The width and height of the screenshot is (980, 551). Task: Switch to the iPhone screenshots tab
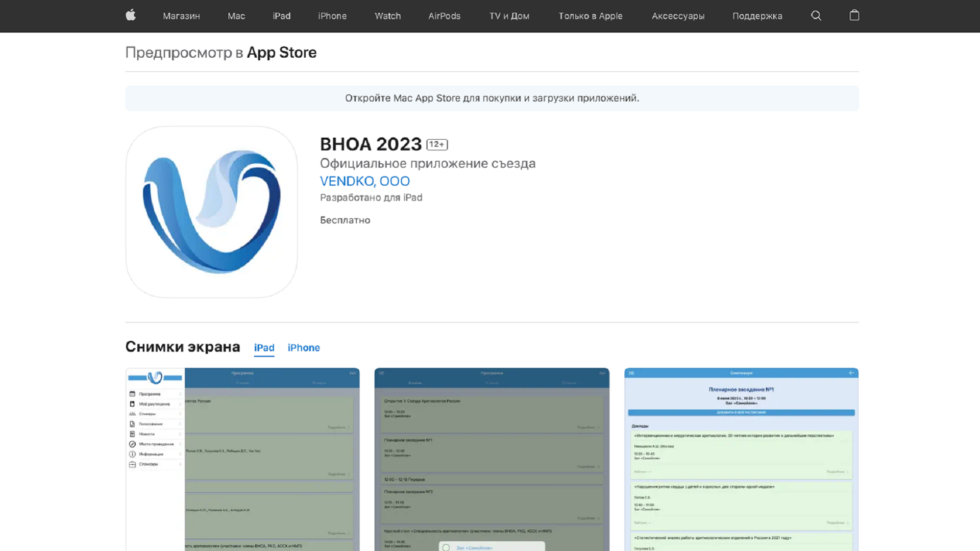(x=304, y=347)
